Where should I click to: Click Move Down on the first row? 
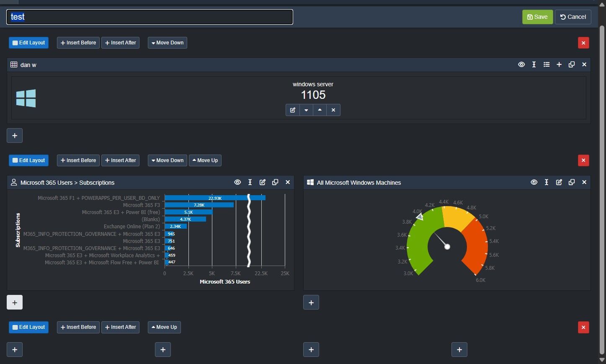[167, 43]
